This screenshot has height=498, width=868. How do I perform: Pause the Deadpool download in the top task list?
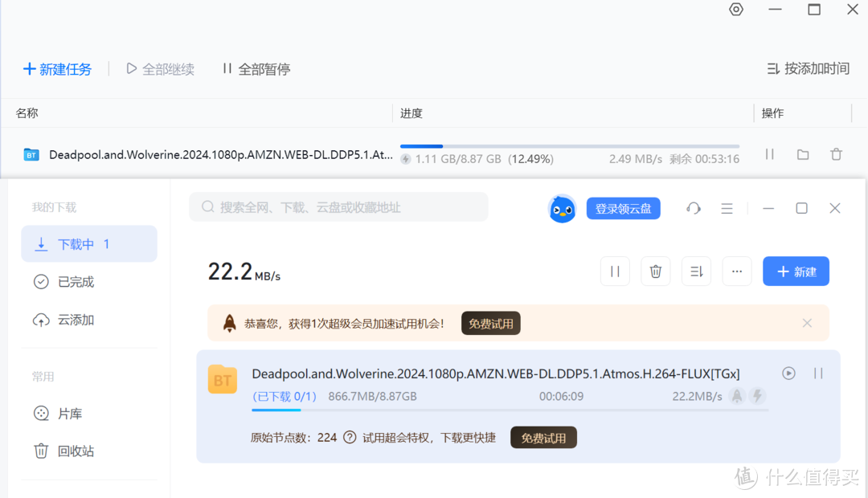pyautogui.click(x=769, y=154)
